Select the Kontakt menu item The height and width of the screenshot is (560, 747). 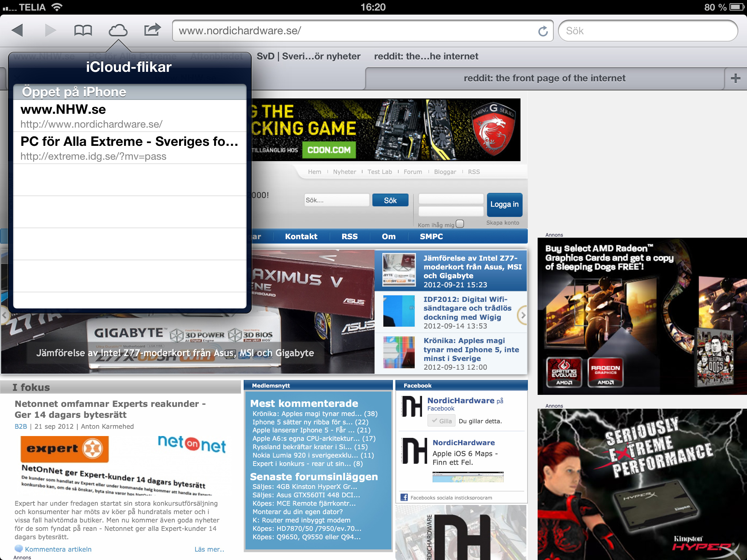coord(301,237)
